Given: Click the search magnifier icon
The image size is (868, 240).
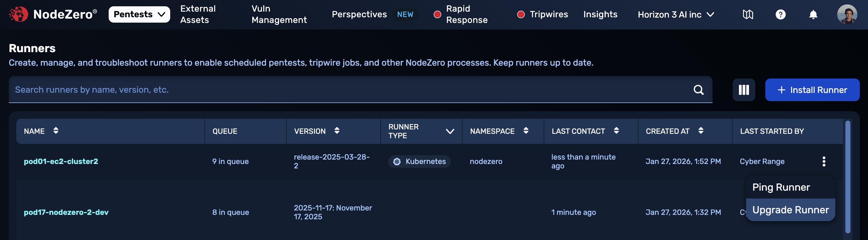Looking at the screenshot, I should [698, 90].
